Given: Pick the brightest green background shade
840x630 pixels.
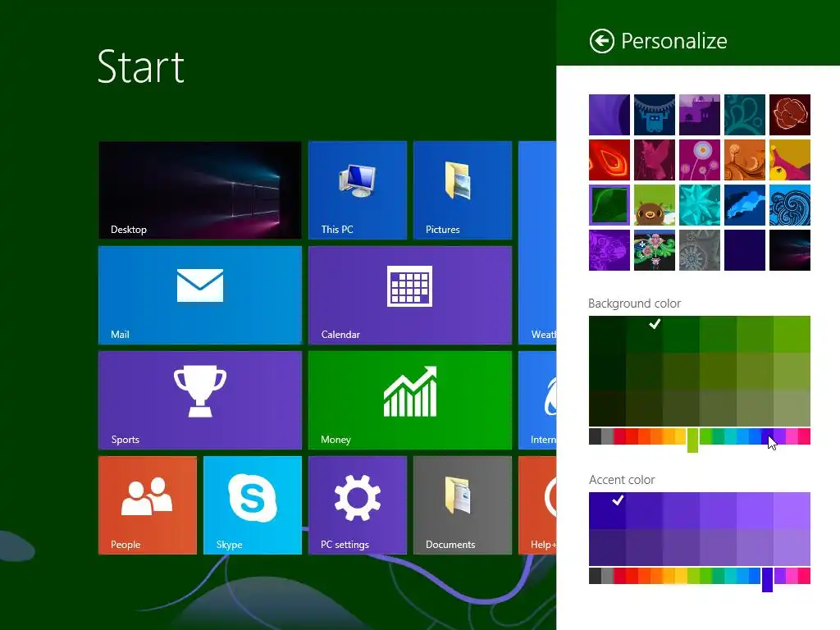Looking at the screenshot, I should point(792,335).
